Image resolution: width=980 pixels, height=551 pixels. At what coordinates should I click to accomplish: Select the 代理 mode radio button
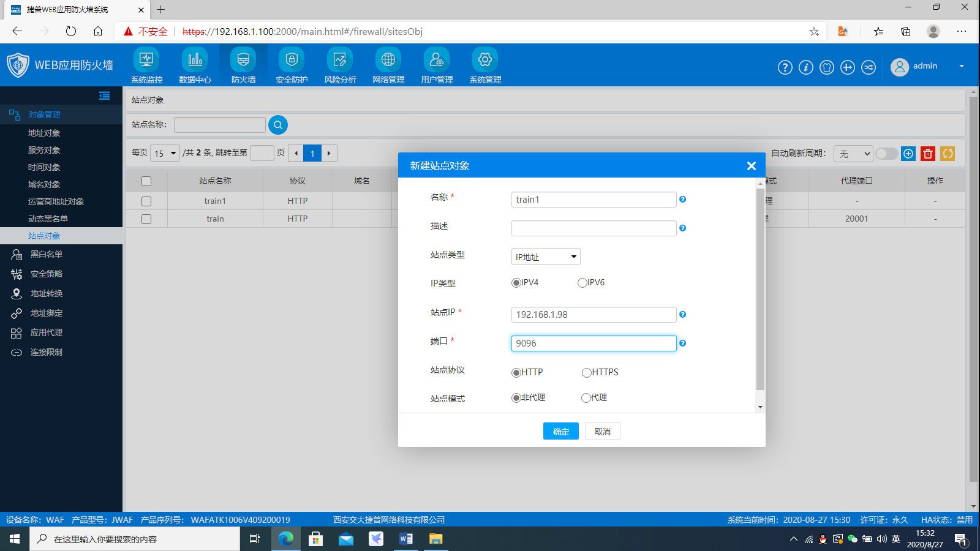tap(586, 398)
